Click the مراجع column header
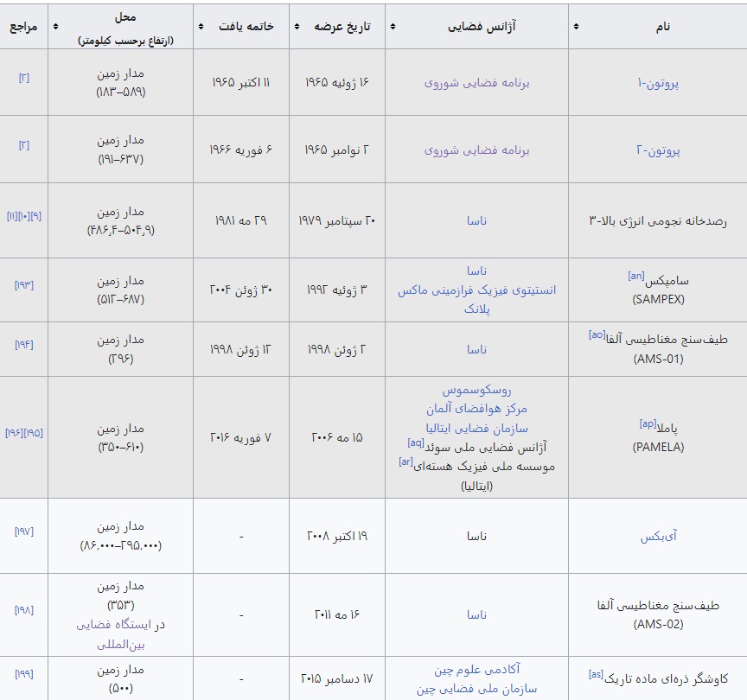The height and width of the screenshot is (700, 747). click(24, 27)
